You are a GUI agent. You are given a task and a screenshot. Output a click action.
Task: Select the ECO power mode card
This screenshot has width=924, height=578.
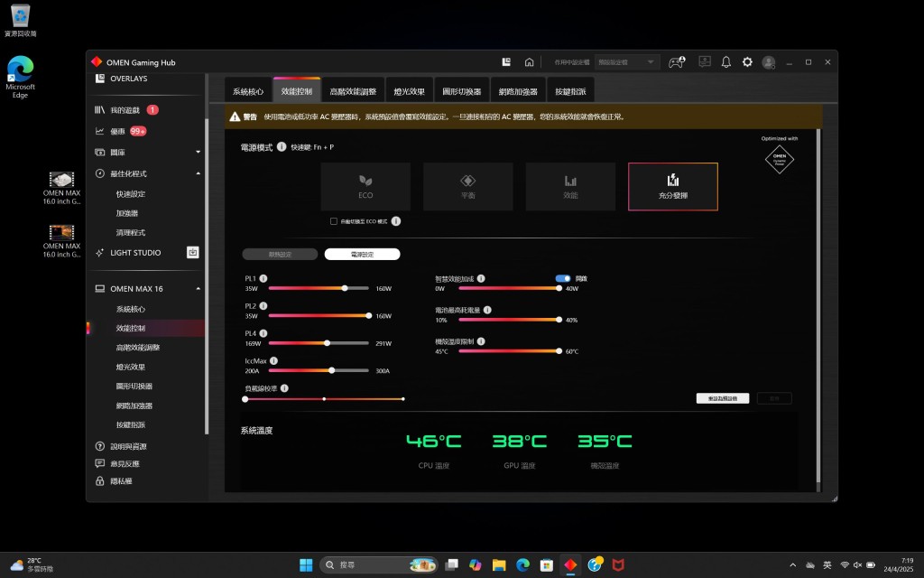point(365,186)
